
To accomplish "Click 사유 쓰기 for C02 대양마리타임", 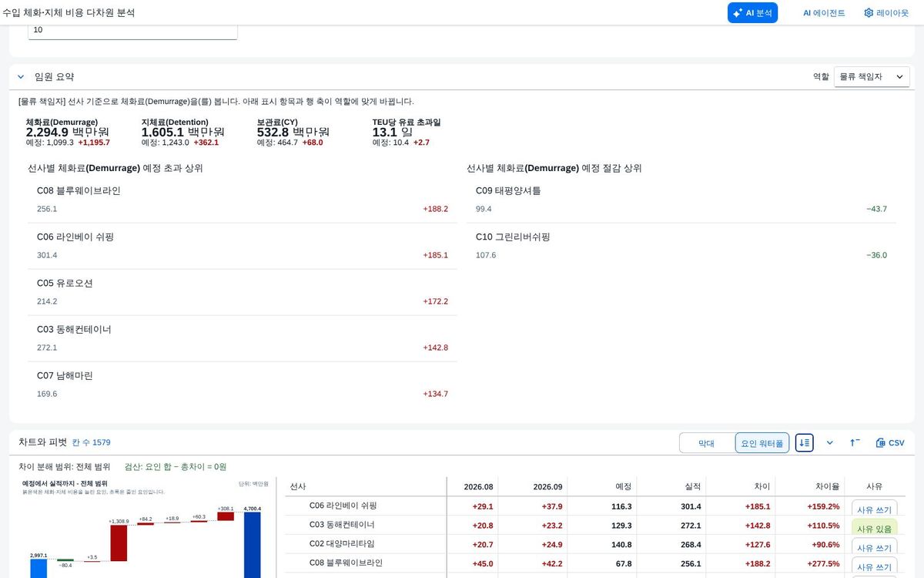I will pyautogui.click(x=874, y=548).
